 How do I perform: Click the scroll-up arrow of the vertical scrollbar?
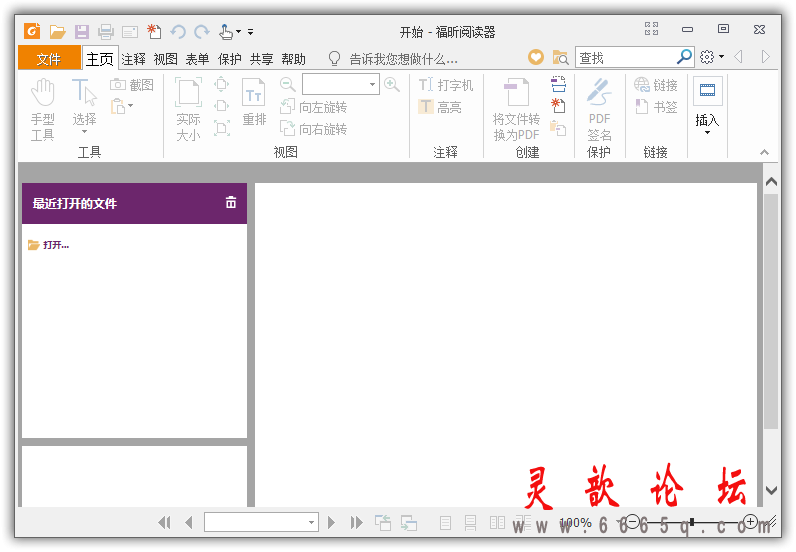(771, 181)
